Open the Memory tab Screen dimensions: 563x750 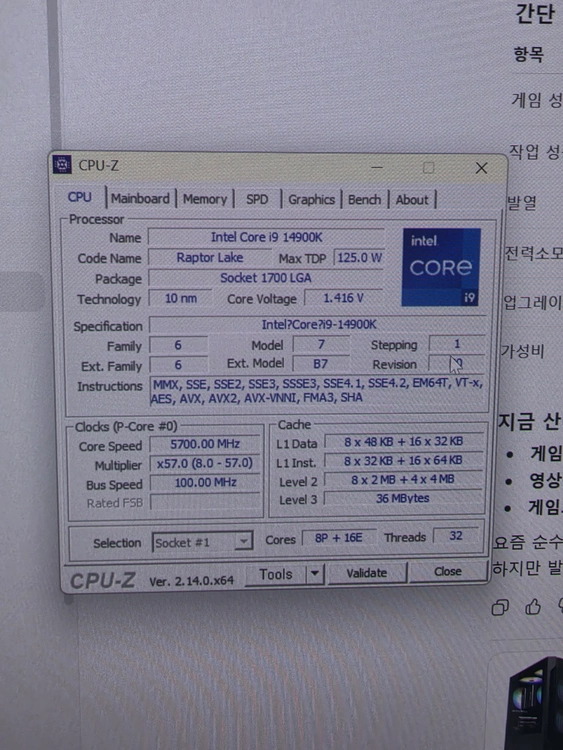tap(205, 199)
